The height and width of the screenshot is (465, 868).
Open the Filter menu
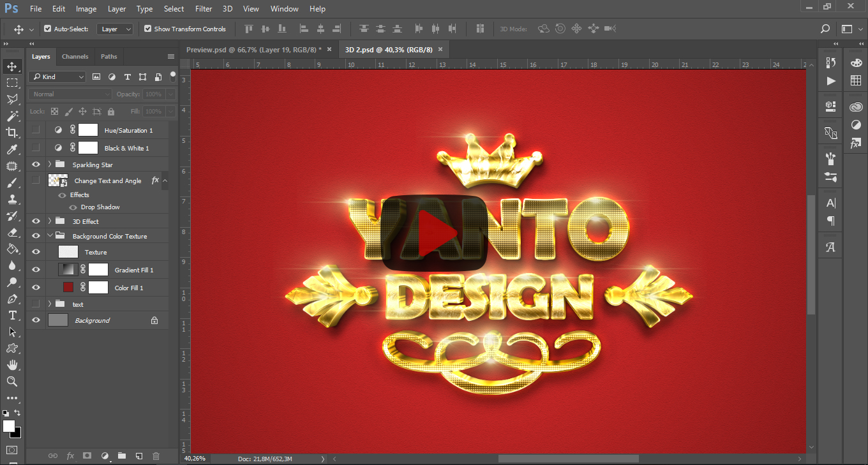[204, 9]
